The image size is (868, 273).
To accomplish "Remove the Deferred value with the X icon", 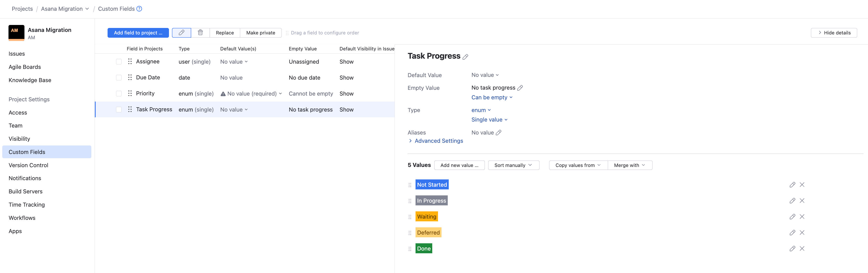I will click(802, 233).
